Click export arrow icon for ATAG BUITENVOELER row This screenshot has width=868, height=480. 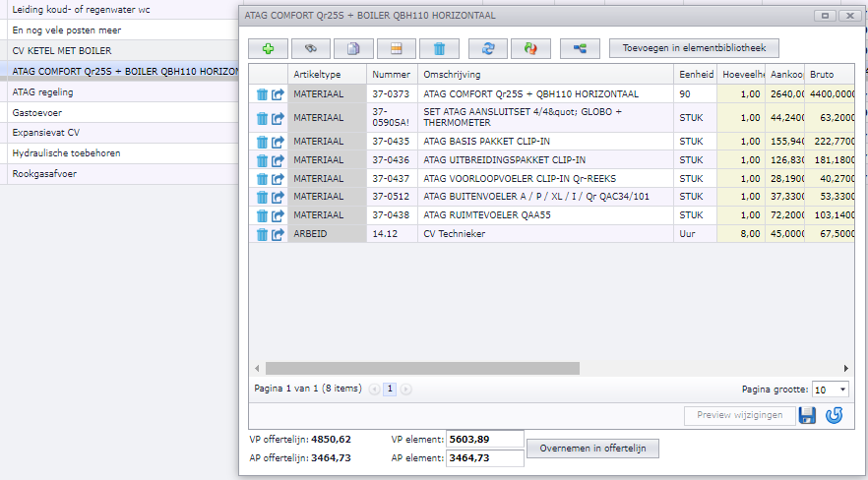pos(278,197)
